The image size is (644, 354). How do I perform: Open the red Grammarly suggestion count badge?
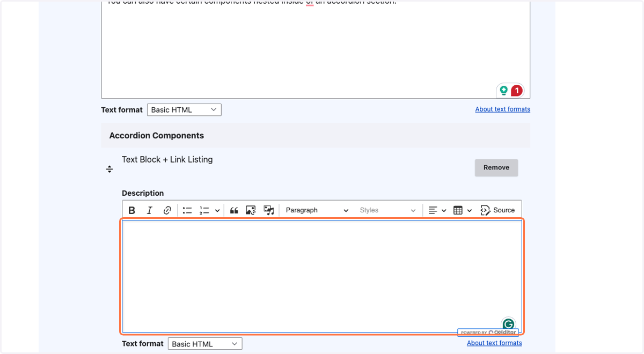[x=516, y=91]
